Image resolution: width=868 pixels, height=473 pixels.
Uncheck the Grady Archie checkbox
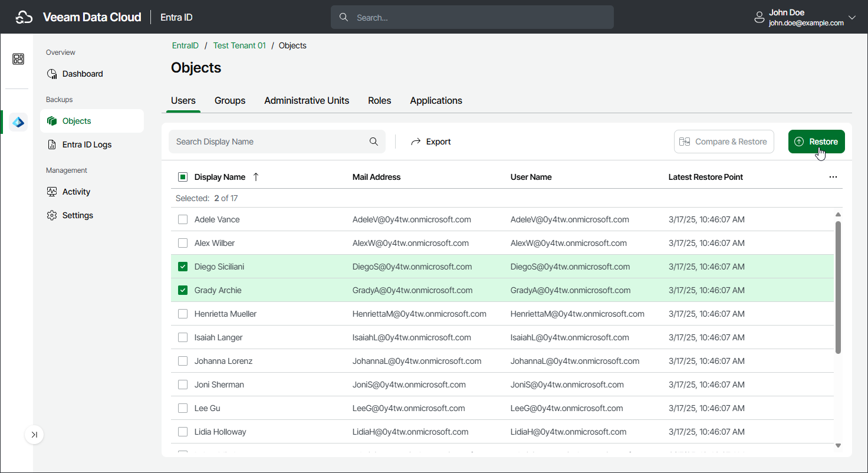click(183, 290)
